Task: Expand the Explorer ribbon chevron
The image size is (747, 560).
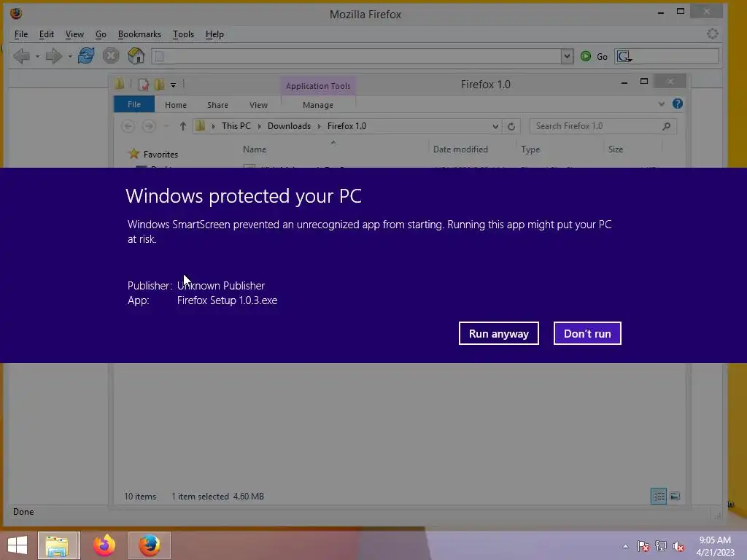Action: (661, 104)
